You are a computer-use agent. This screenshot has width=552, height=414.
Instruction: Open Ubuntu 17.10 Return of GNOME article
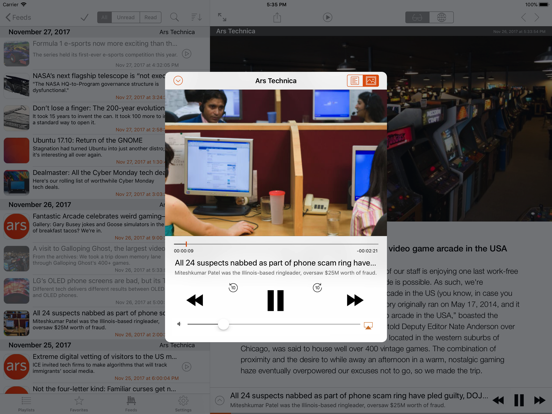[83, 150]
